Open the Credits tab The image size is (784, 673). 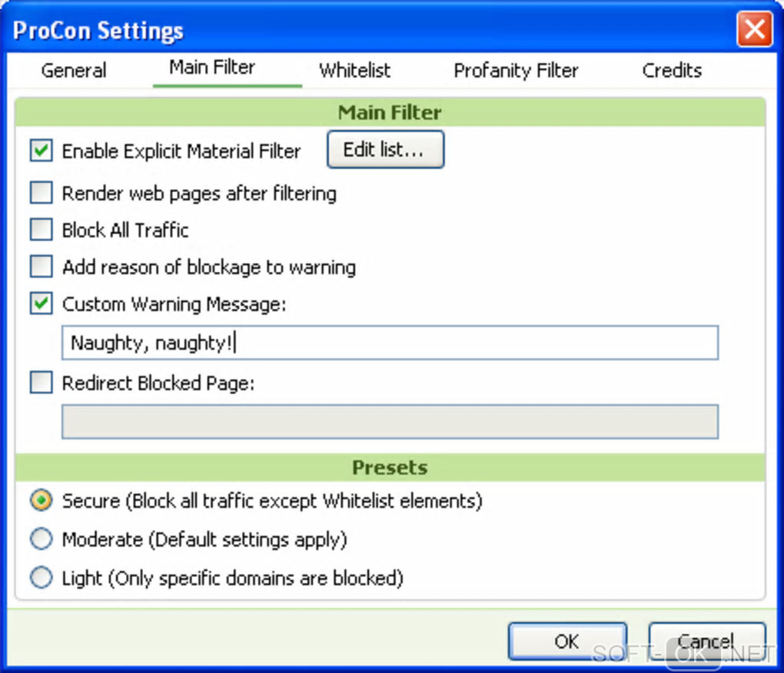point(672,71)
